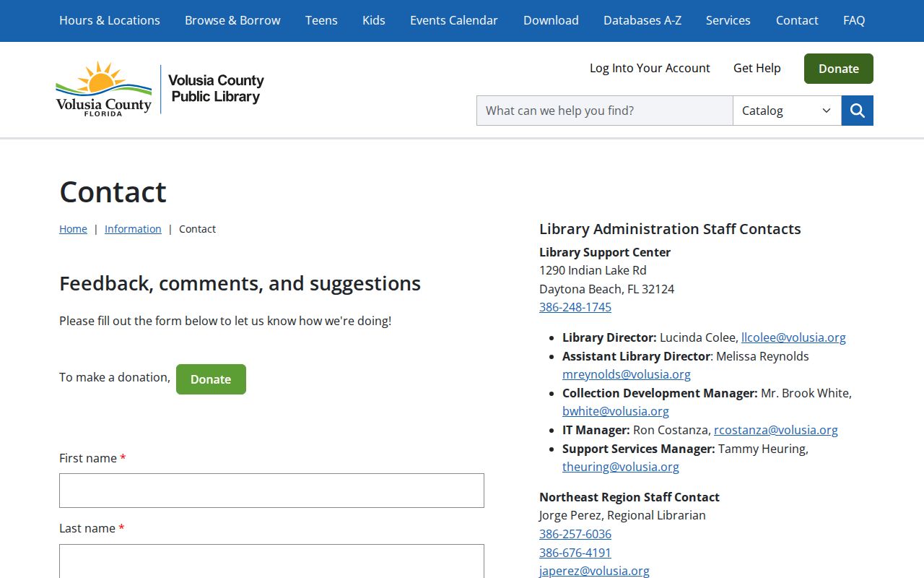Click phone number 386-676-4191
The height and width of the screenshot is (578, 924).
[575, 553]
